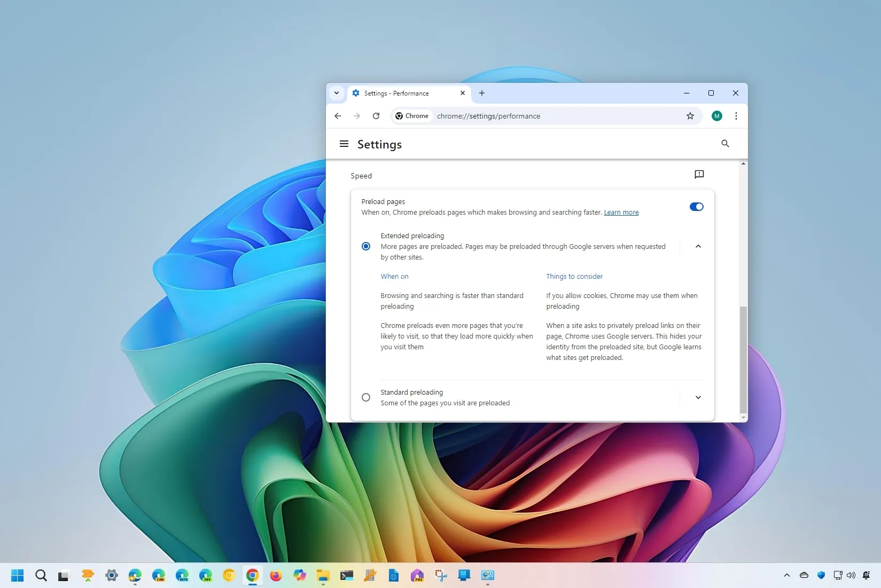This screenshot has width=881, height=588.
Task: Click the "Things to consider" heading
Action: [574, 277]
